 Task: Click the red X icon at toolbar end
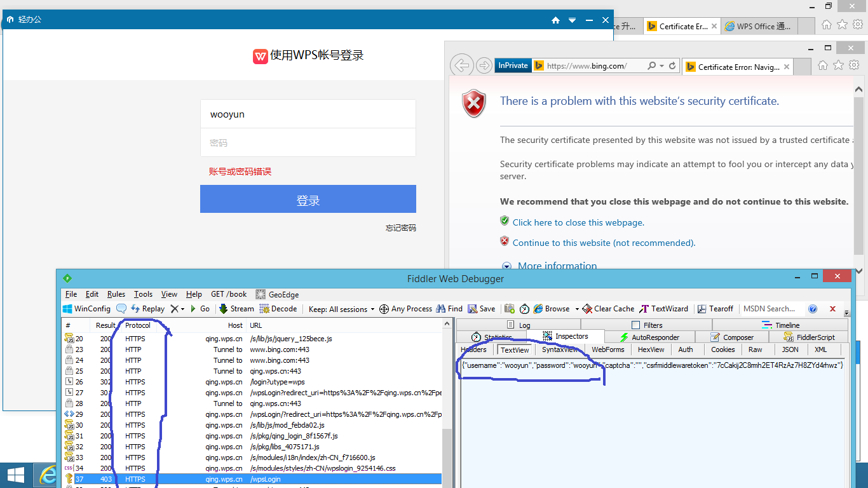tap(832, 309)
